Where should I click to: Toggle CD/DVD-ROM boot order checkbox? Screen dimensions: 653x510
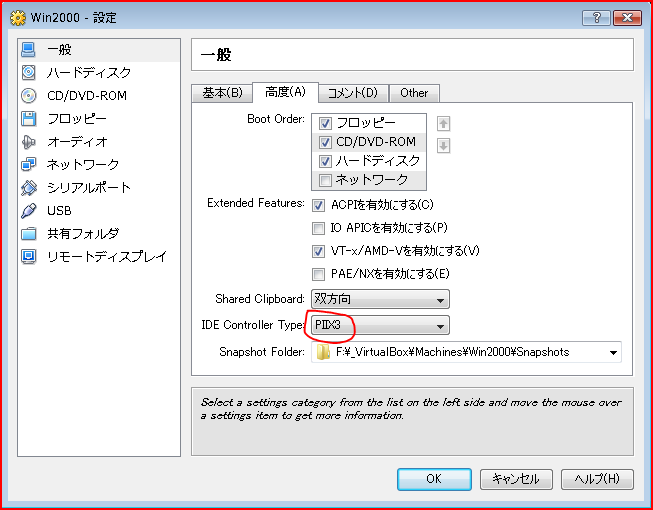click(325, 142)
